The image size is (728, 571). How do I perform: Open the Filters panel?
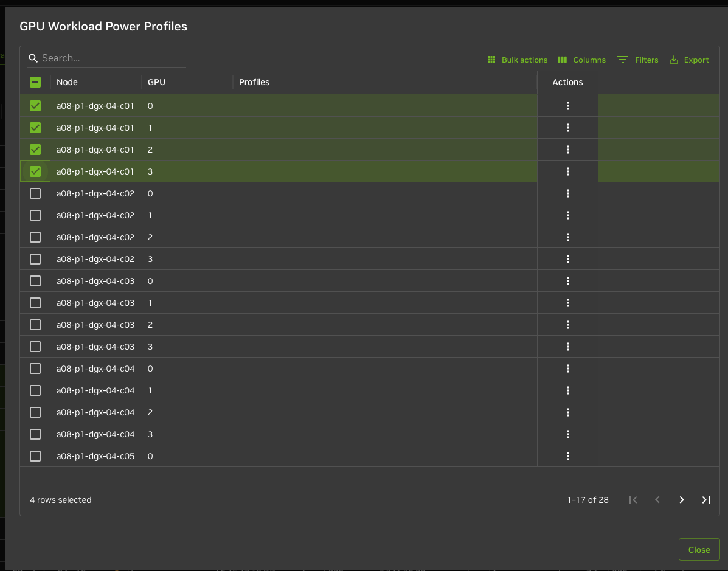pyautogui.click(x=637, y=60)
